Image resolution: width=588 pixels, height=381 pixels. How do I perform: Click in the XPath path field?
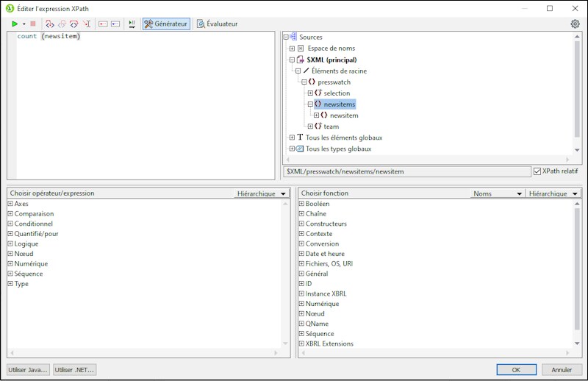click(407, 171)
